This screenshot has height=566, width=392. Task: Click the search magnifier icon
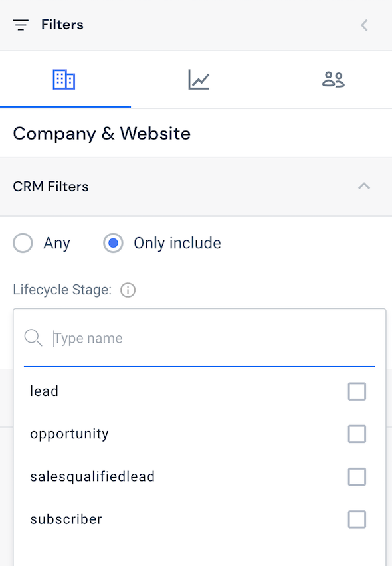(33, 338)
